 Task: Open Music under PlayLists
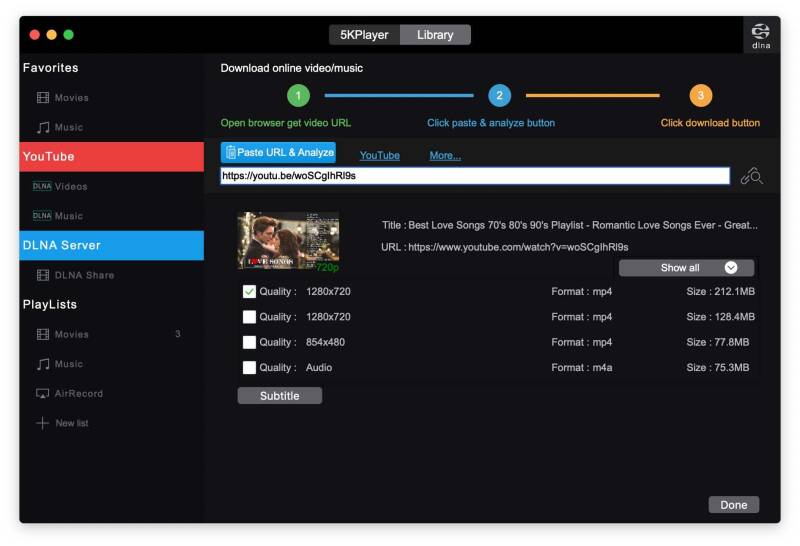click(x=60, y=364)
